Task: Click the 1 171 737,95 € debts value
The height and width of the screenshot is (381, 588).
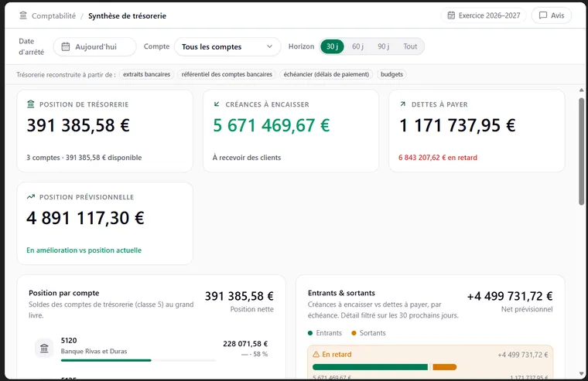Action: (457, 125)
